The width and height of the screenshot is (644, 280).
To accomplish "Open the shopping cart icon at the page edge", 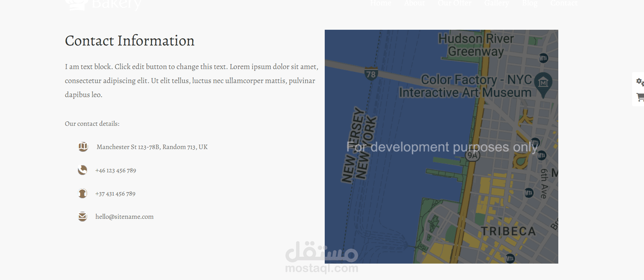I will pyautogui.click(x=640, y=97).
